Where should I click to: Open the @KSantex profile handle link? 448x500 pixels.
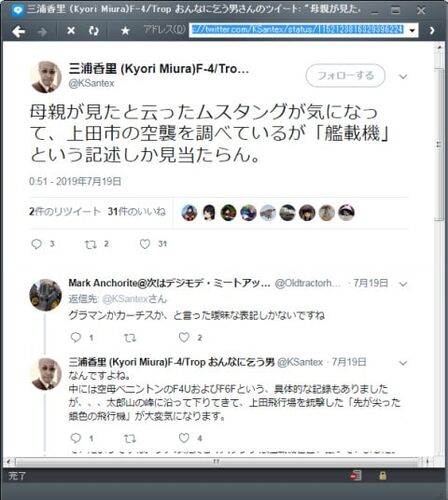point(91,83)
